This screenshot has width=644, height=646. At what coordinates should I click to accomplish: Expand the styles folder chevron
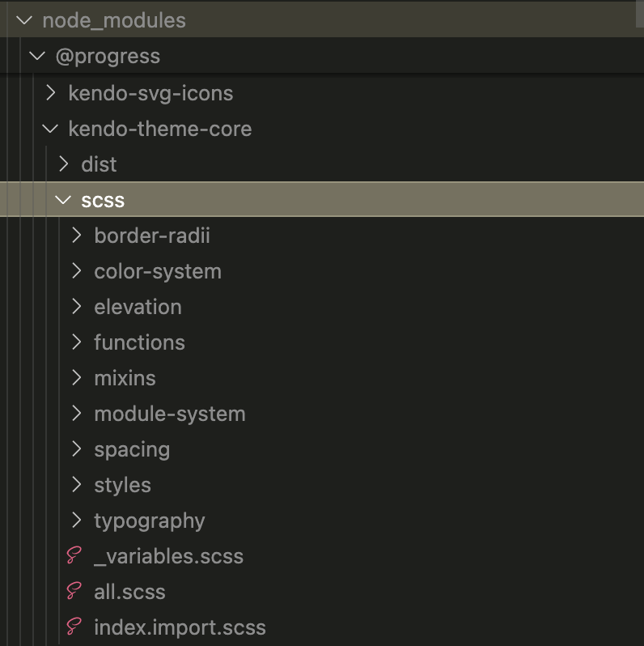click(77, 485)
